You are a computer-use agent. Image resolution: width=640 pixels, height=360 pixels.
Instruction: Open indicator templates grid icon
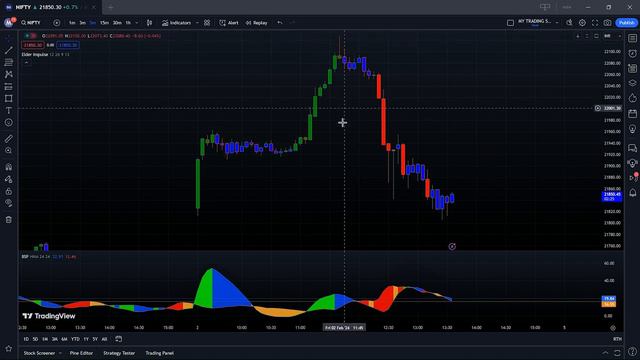click(x=207, y=23)
